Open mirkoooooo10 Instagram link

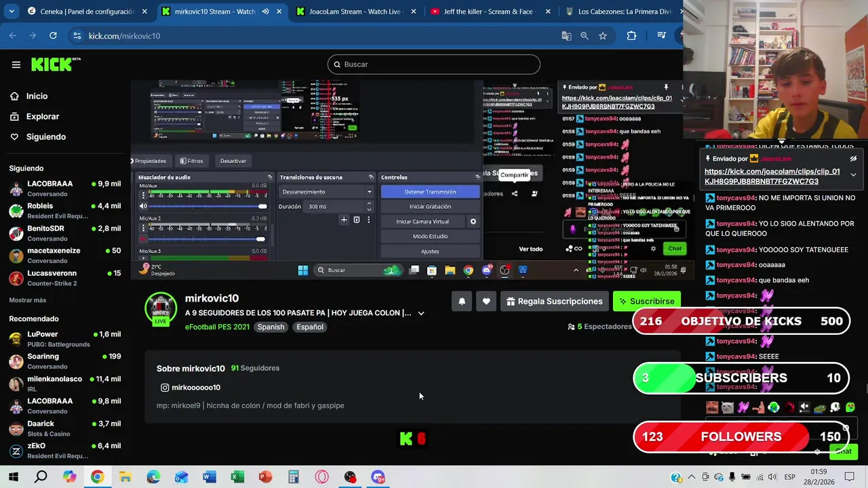click(x=191, y=388)
